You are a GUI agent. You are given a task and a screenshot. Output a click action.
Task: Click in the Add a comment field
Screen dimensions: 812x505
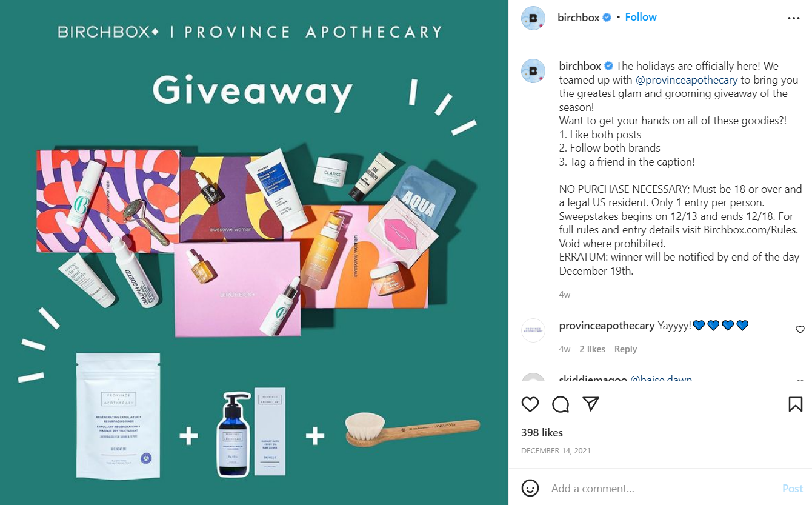tap(661, 488)
